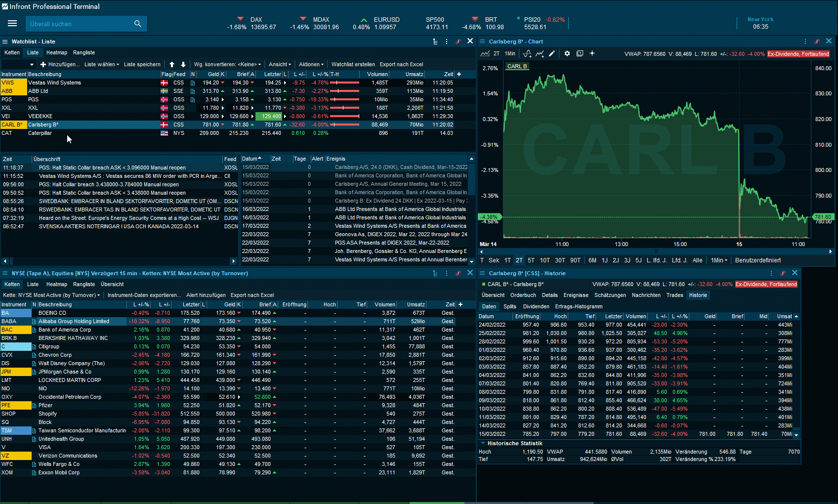Click the crosshair icon in chart toolbar

click(x=592, y=53)
